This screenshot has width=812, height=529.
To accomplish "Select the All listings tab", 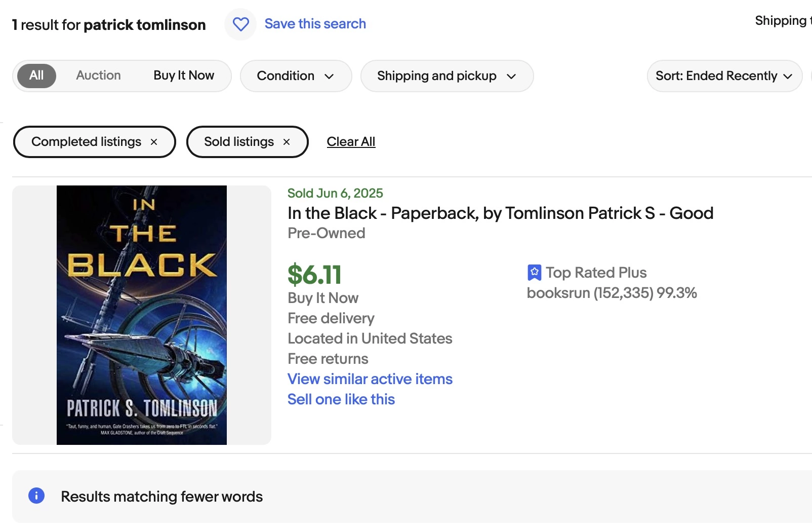I will 36,75.
